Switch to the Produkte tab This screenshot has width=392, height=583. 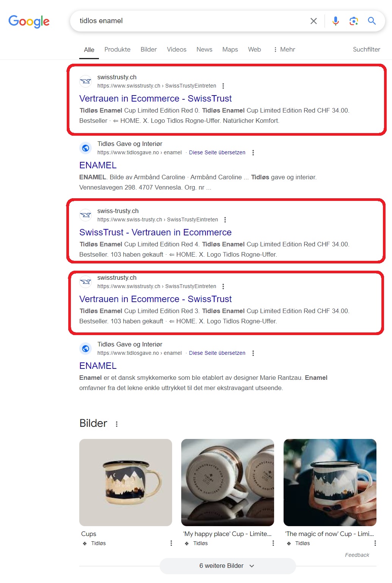click(118, 50)
